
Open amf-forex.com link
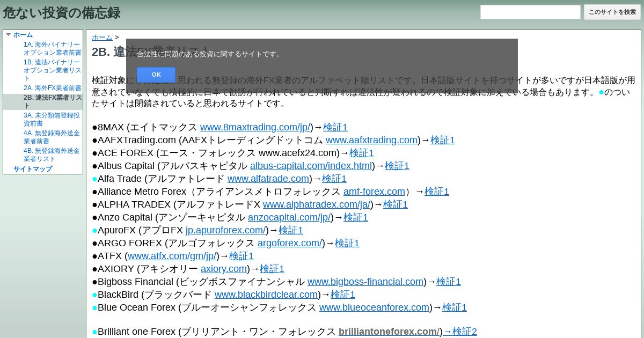pos(374,192)
